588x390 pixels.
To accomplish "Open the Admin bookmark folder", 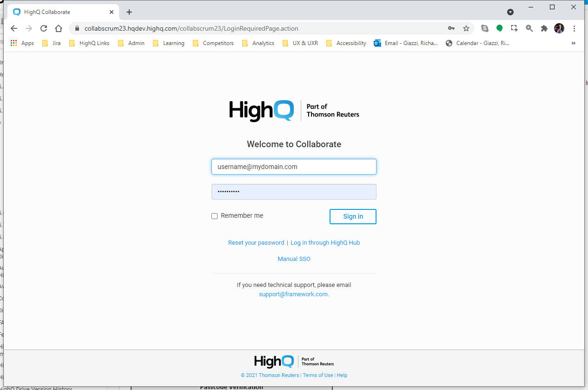I will [131, 43].
